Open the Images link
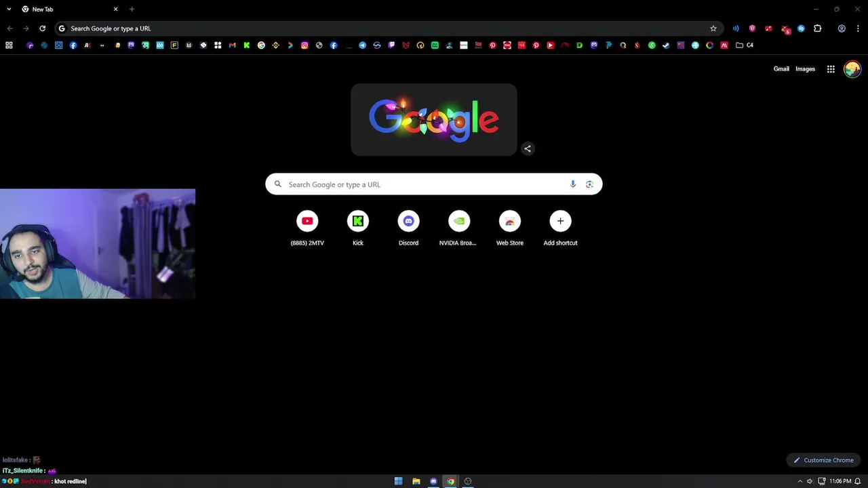 (x=805, y=69)
